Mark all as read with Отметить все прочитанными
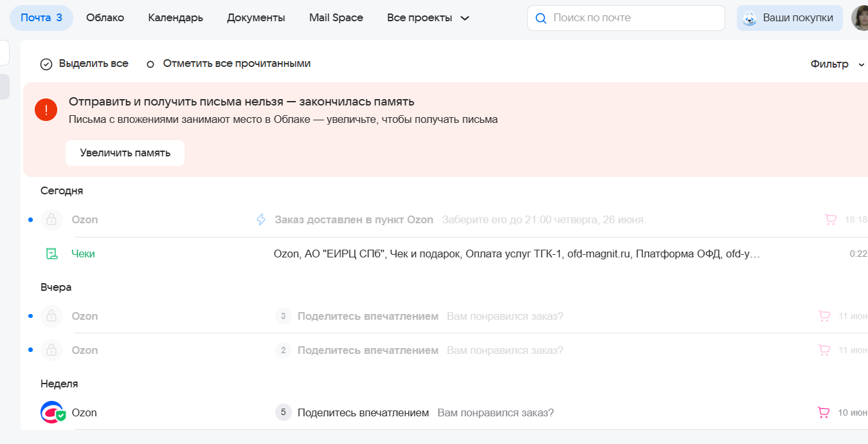This screenshot has width=868, height=444. click(x=229, y=64)
